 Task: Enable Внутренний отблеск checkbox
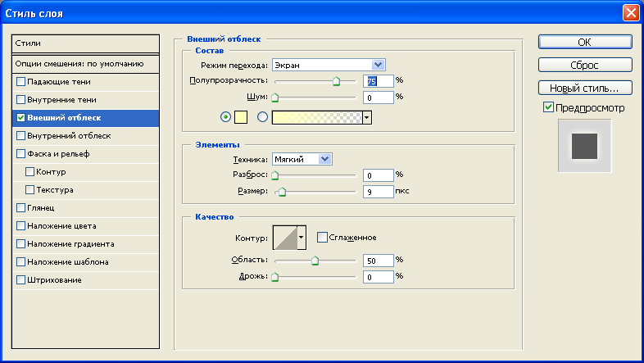pos(21,135)
